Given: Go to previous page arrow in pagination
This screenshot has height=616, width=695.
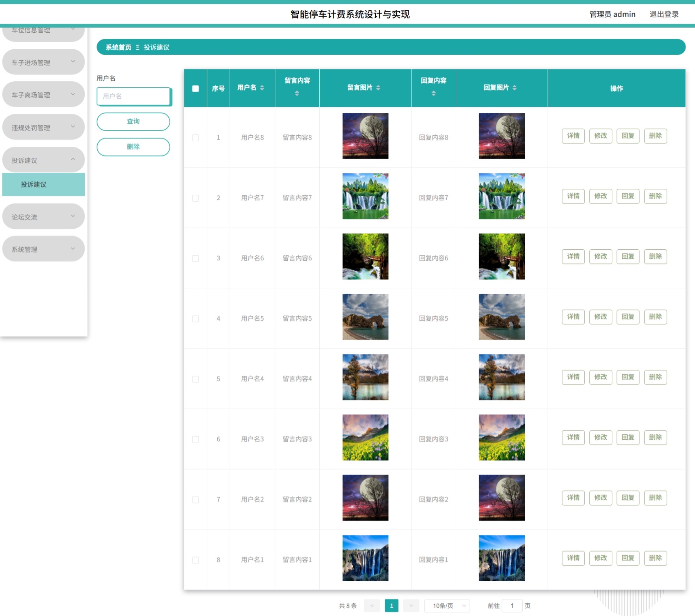Looking at the screenshot, I should tap(372, 606).
